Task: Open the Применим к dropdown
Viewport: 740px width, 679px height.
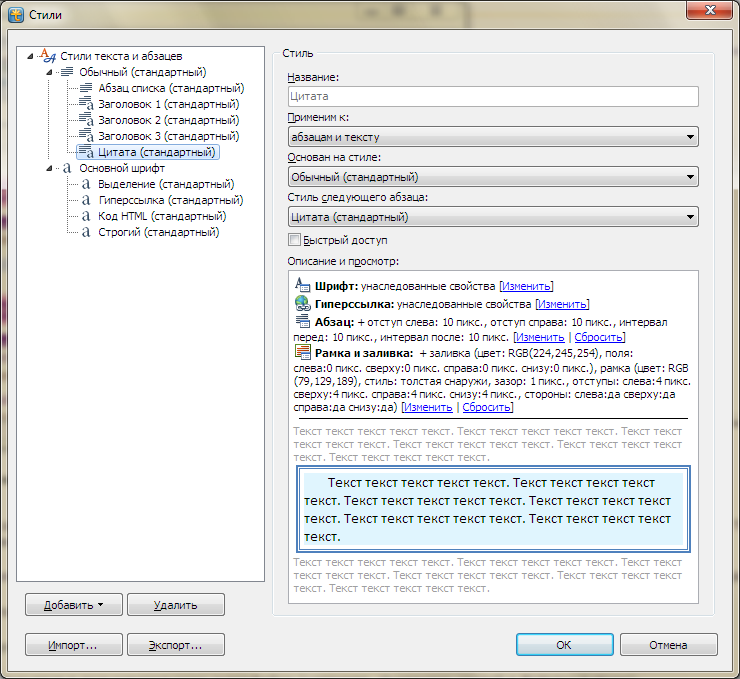Action: click(492, 137)
